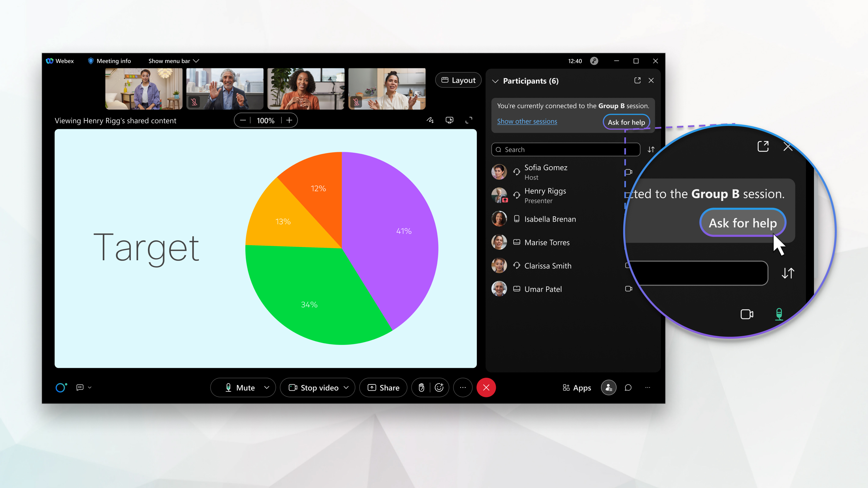Expand the Show menu bar dropdown
868x488 pixels.
point(174,60)
